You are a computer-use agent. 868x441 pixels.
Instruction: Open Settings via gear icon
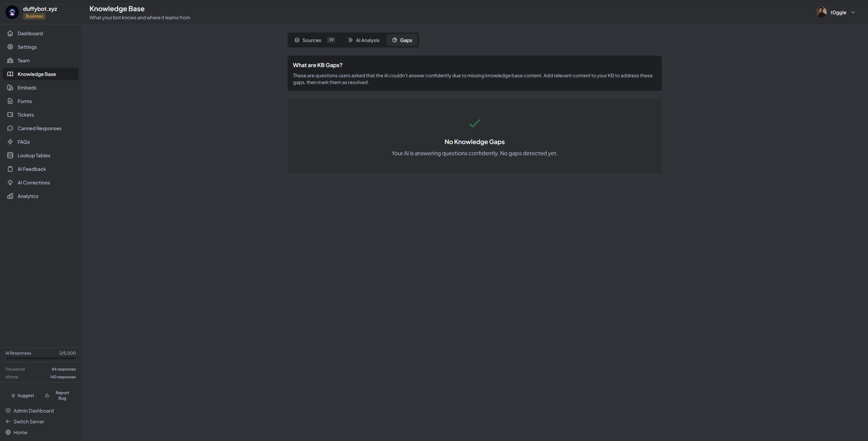point(10,47)
